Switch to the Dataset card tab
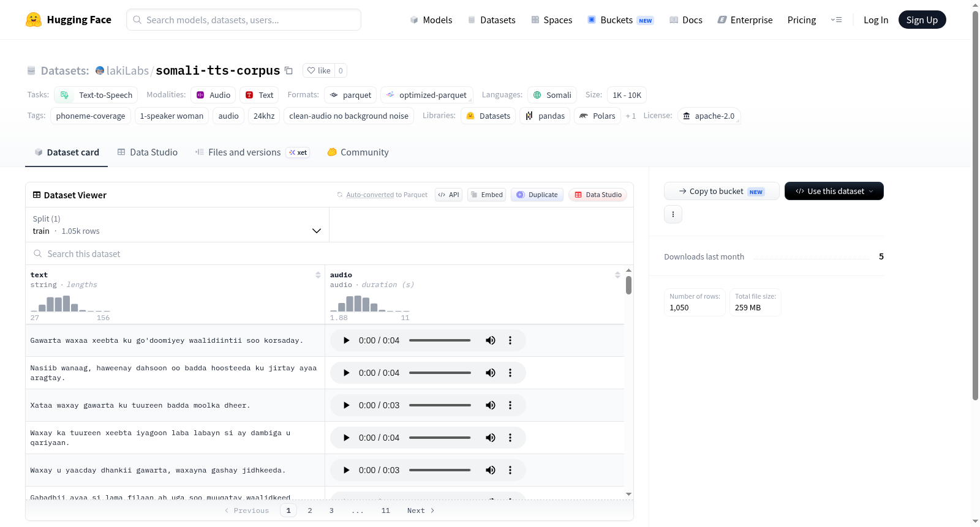 click(x=67, y=152)
